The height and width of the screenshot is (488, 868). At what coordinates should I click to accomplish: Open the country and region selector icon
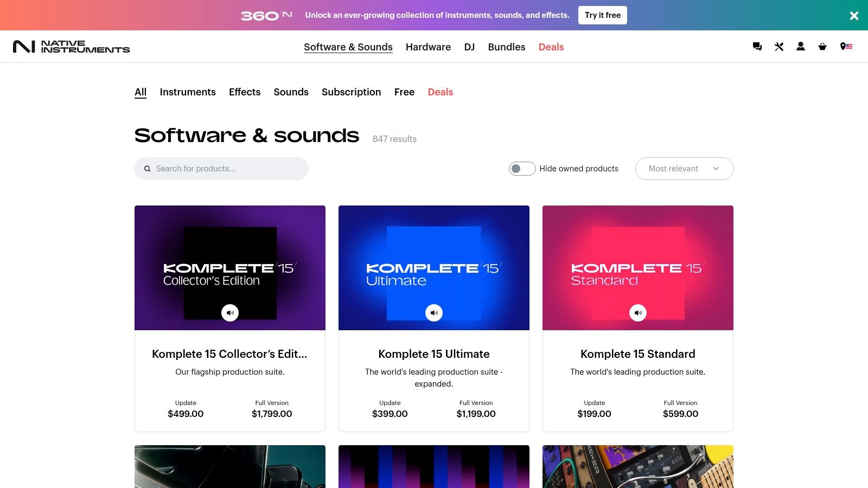846,47
